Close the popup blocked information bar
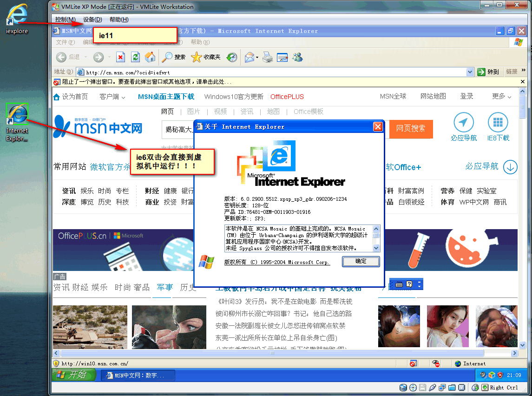The height and width of the screenshot is (396, 532). 523,81
